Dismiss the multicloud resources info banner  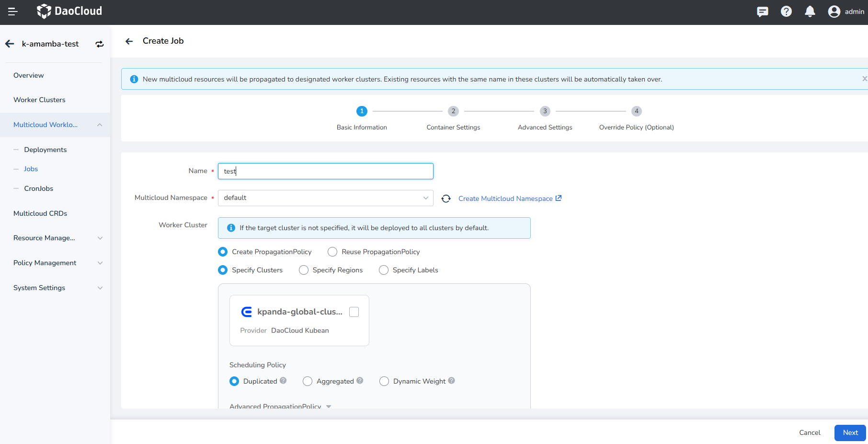pyautogui.click(x=864, y=79)
